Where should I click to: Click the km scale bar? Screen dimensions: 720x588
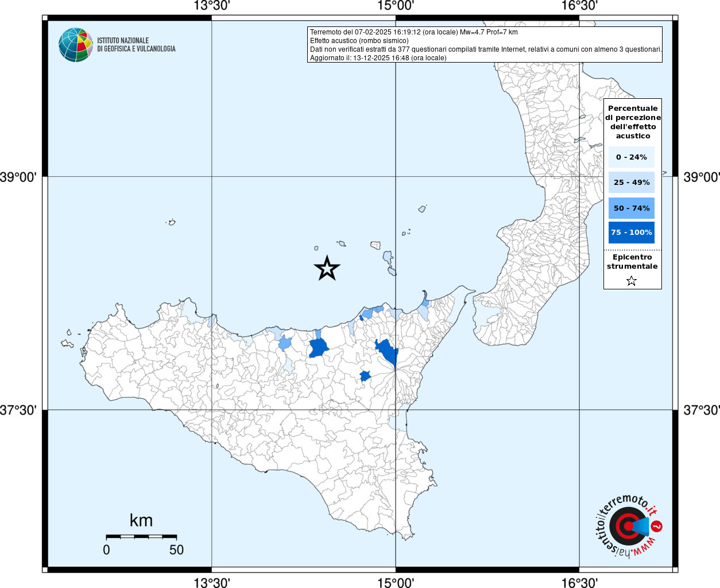tap(141, 536)
